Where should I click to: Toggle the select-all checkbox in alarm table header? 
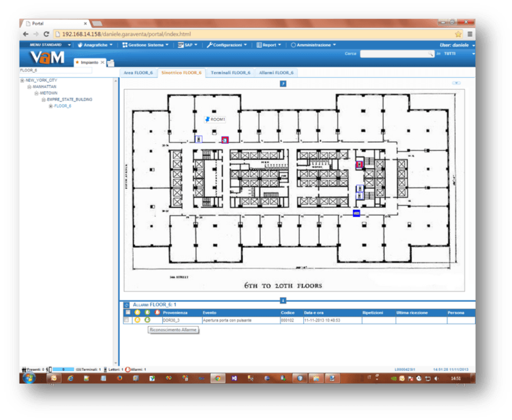[x=127, y=312]
